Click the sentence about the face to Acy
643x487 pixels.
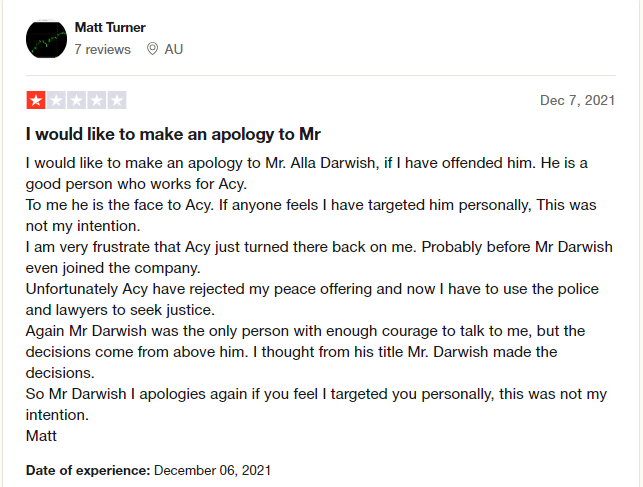pyautogui.click(x=120, y=205)
